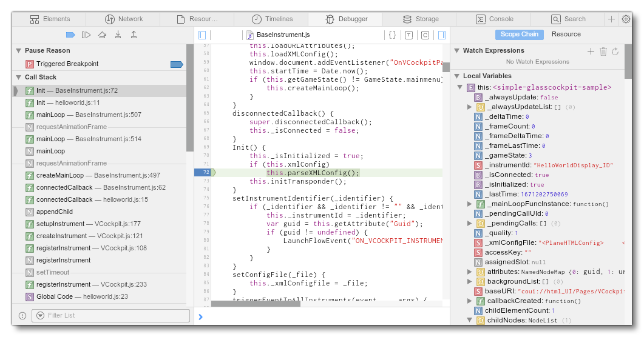Click the _instrumentId string value
Screen dimensions: 644x337
(x=573, y=165)
